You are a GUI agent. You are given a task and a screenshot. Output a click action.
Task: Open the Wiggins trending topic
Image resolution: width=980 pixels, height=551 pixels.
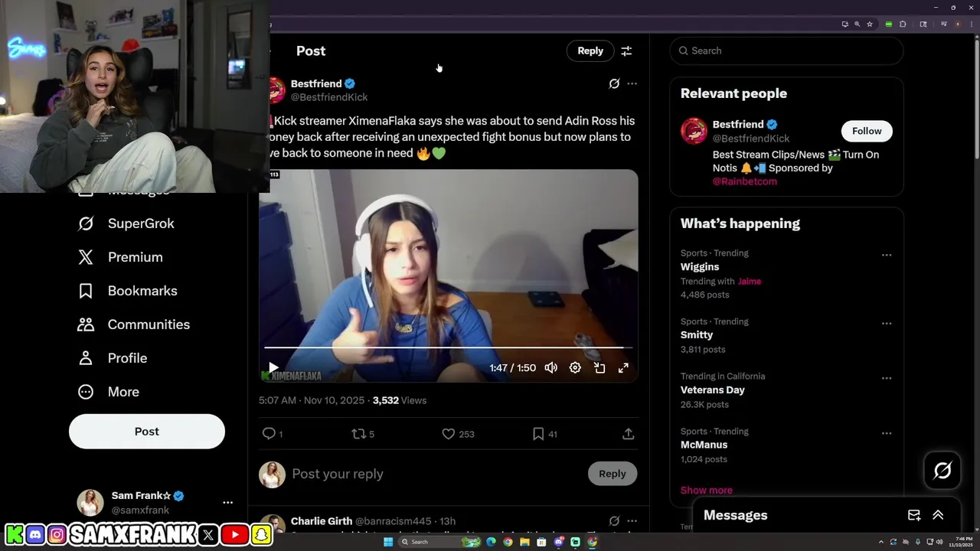(700, 267)
